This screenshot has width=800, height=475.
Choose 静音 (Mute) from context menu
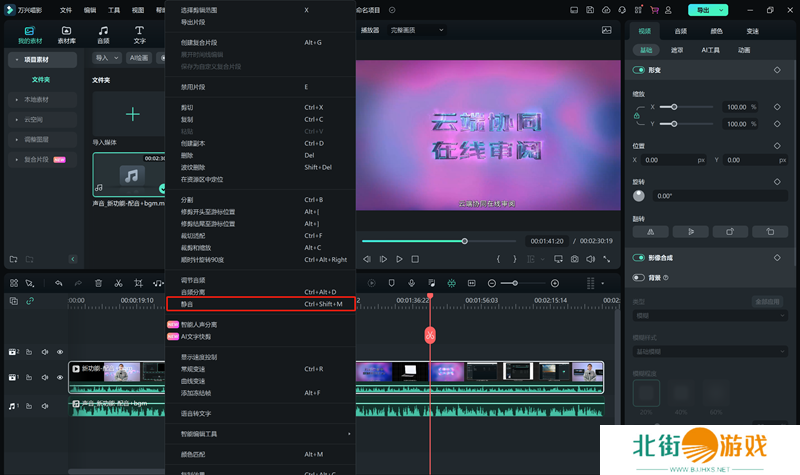coord(260,303)
